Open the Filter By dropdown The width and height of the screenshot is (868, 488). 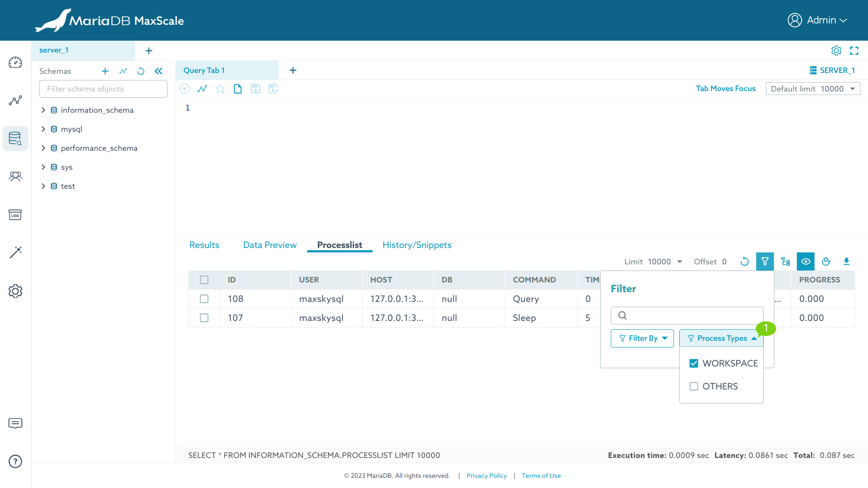pos(642,338)
